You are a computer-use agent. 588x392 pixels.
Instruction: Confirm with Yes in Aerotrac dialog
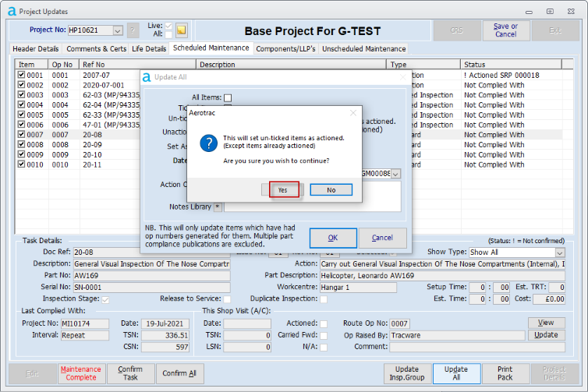click(x=283, y=190)
